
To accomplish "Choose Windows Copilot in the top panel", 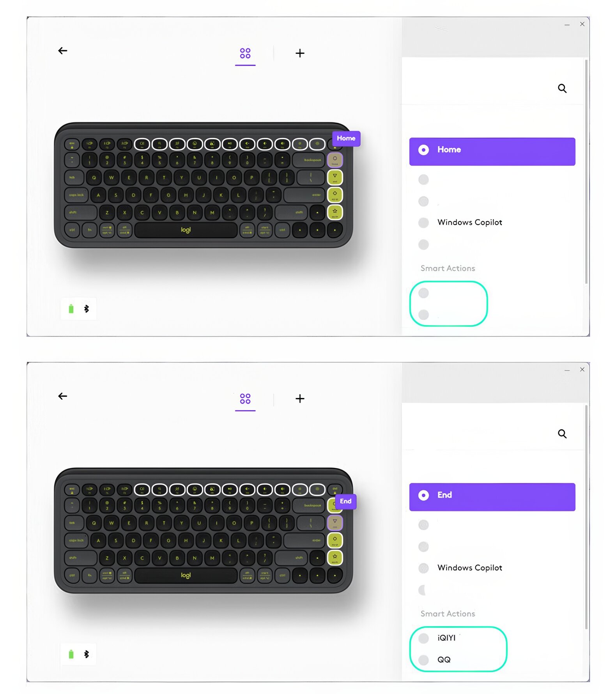I will click(x=469, y=222).
